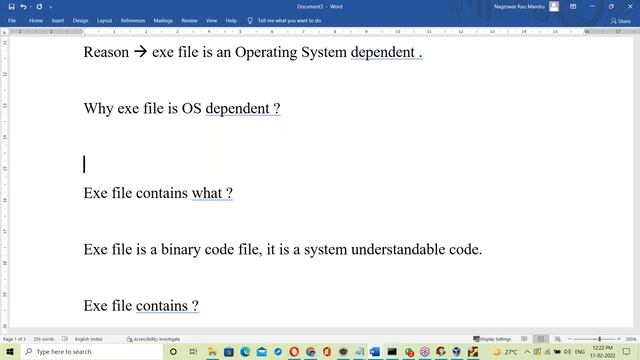Screen dimensions: 640x360
Task: Switch to Read Mode view
Action: coord(524,339)
